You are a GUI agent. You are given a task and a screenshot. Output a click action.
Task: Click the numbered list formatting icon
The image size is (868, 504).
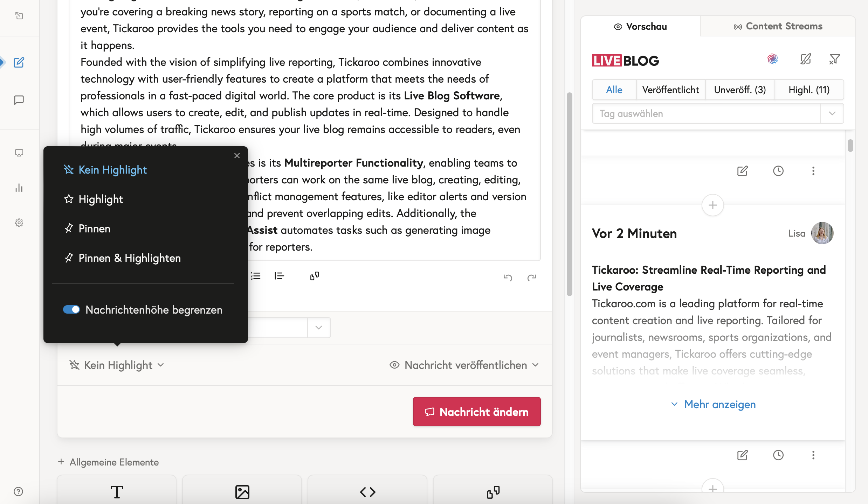256,276
